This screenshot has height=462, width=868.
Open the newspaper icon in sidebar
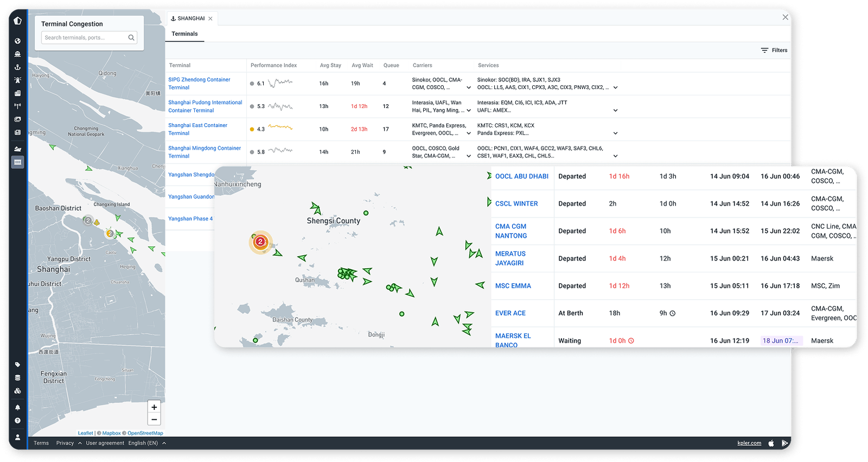click(17, 132)
